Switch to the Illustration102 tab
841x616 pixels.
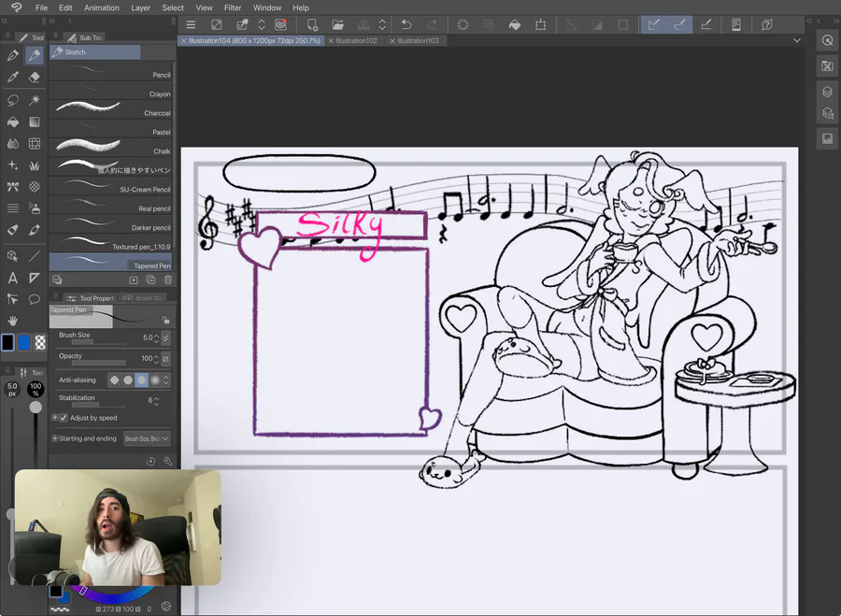click(x=356, y=40)
